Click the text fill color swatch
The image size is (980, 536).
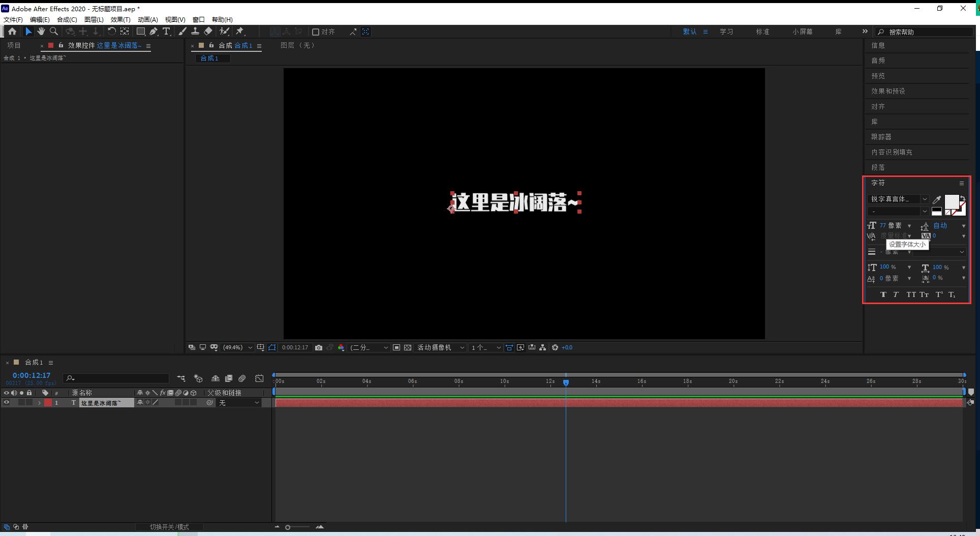coord(953,200)
